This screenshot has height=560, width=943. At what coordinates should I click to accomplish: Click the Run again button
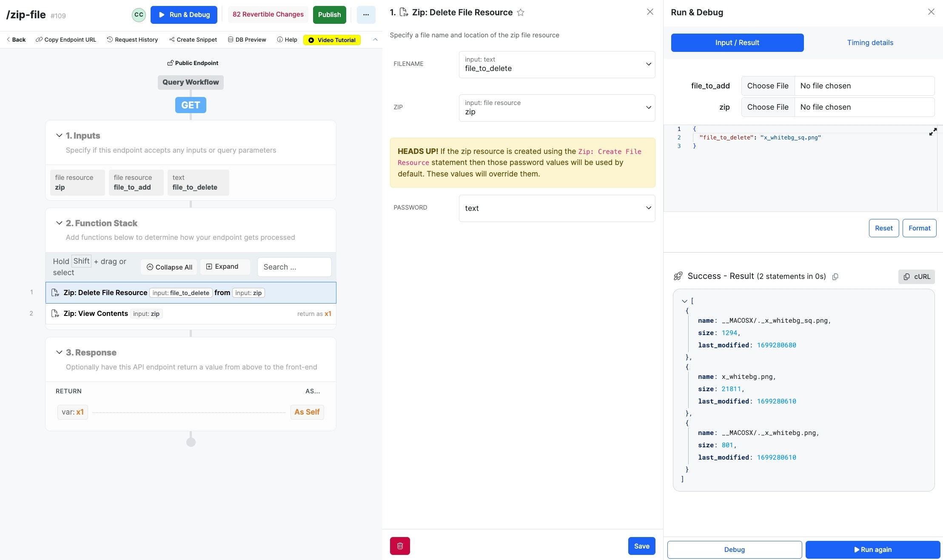point(872,550)
